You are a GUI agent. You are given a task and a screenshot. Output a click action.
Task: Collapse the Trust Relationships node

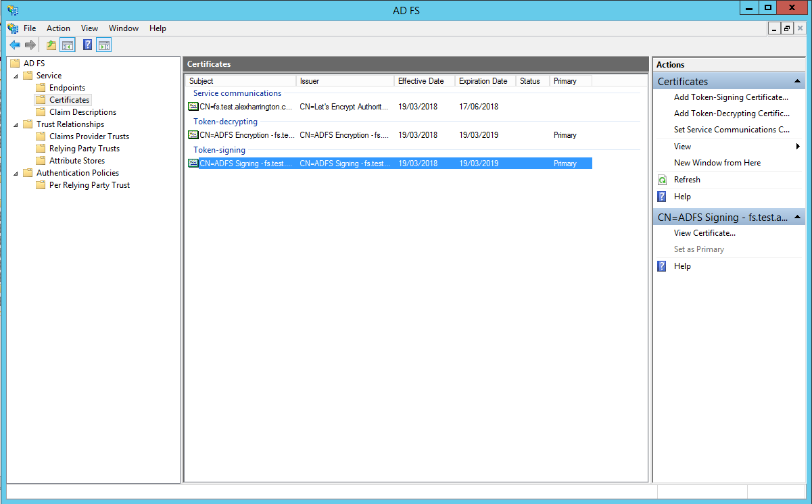16,124
